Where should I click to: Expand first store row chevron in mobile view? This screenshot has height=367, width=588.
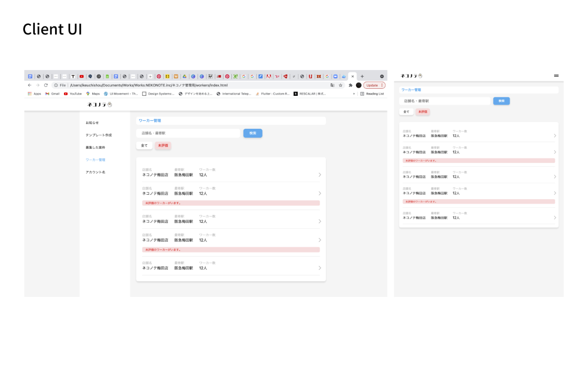(555, 136)
